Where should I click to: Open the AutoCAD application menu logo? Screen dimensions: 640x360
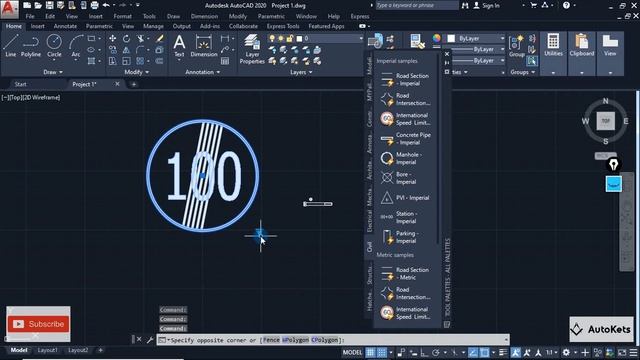coord(9,9)
